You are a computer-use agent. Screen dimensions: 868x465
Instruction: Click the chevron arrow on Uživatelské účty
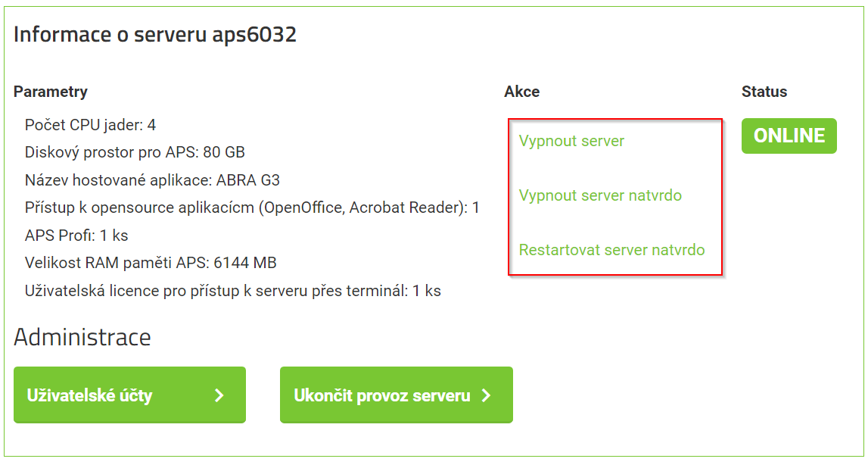tap(219, 395)
